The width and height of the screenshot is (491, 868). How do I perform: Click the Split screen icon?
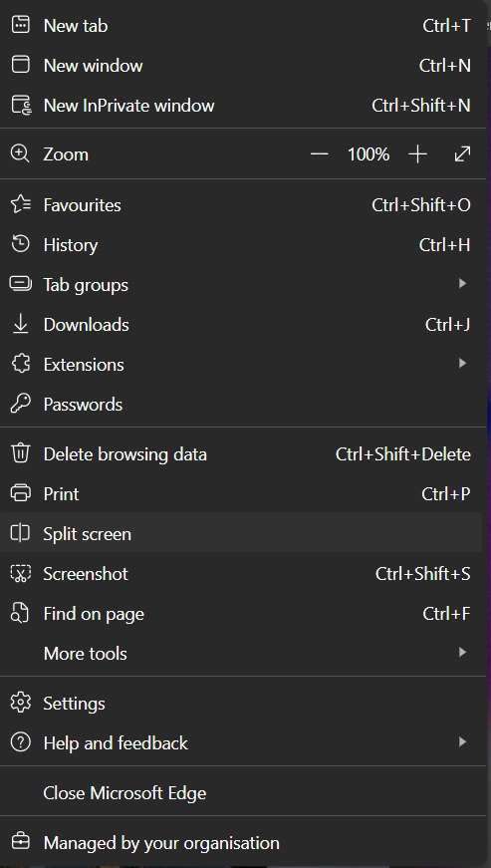pos(20,533)
